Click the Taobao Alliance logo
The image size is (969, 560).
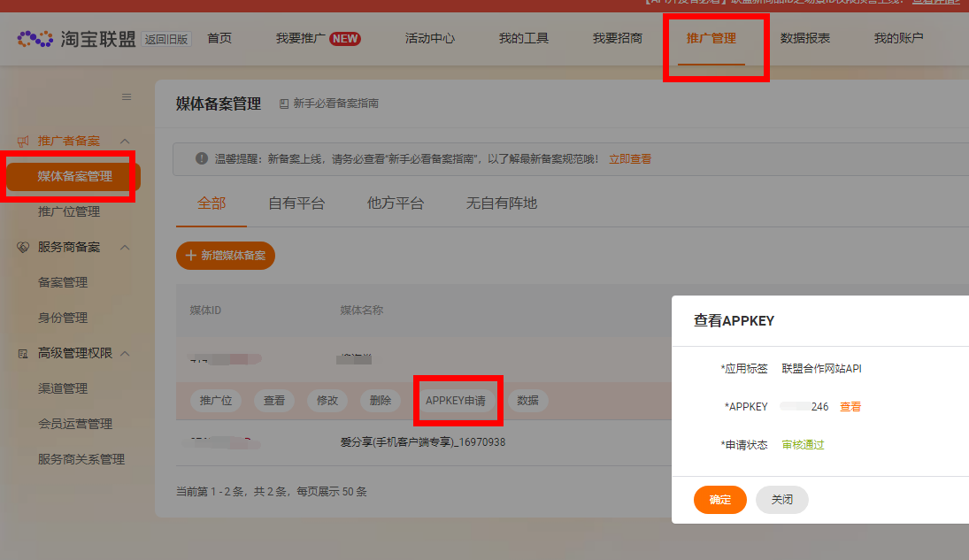pos(76,39)
